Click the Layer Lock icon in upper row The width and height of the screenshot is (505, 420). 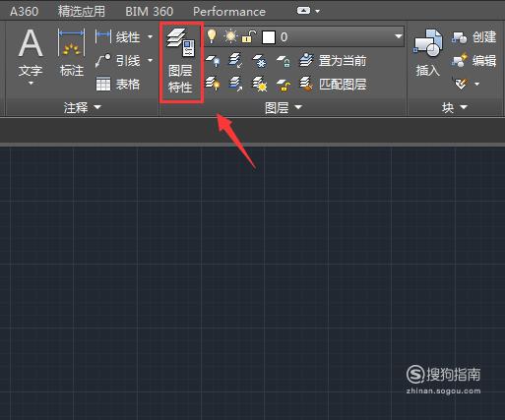(283, 61)
